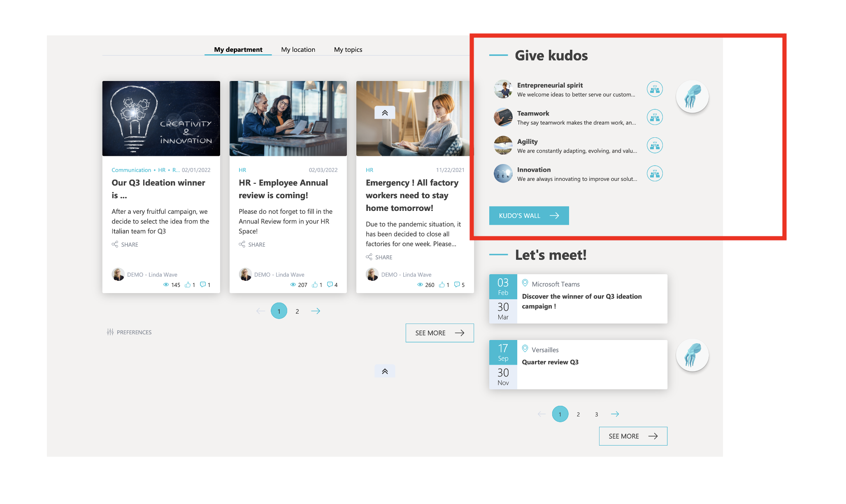This screenshot has width=846, height=504.
Task: Click the double-chevron up button below news
Action: [x=385, y=371]
